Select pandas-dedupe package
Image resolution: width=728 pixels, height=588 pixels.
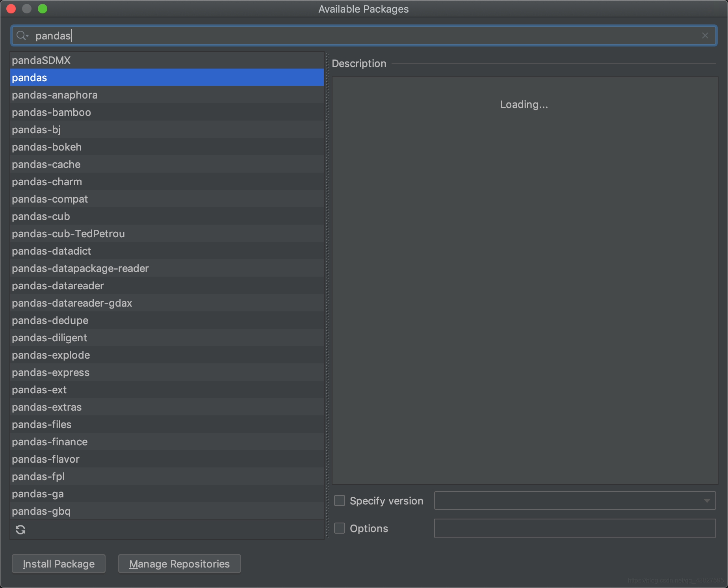[167, 320]
